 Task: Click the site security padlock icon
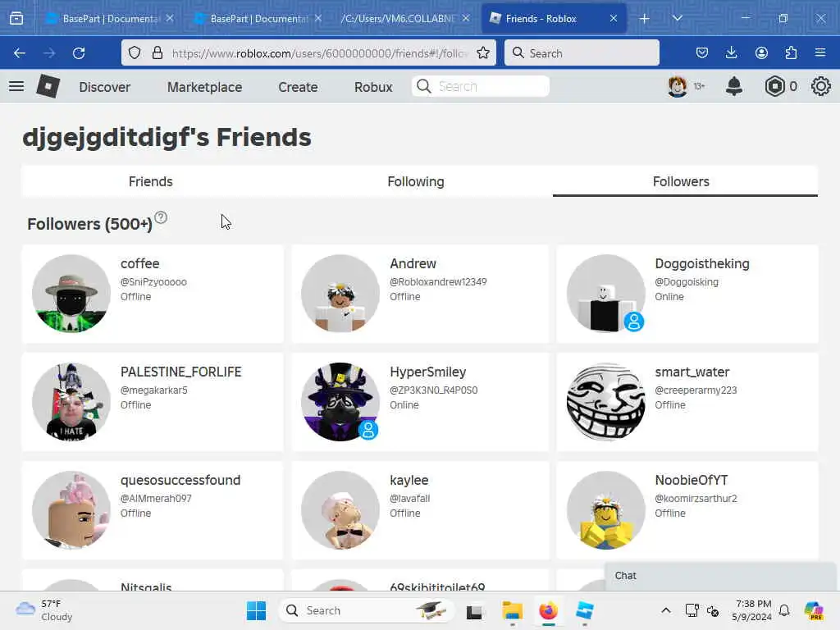point(157,52)
